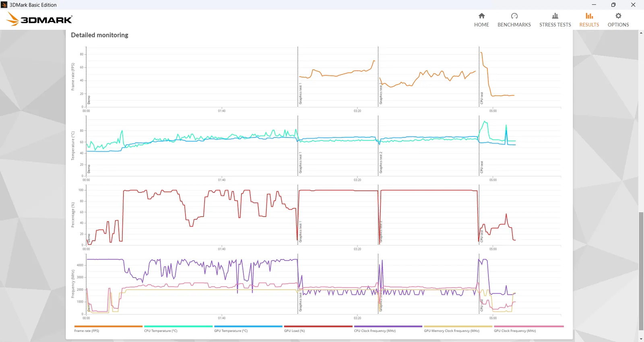The width and height of the screenshot is (644, 342).
Task: Select the Results bar chart icon
Action: coord(589,16)
